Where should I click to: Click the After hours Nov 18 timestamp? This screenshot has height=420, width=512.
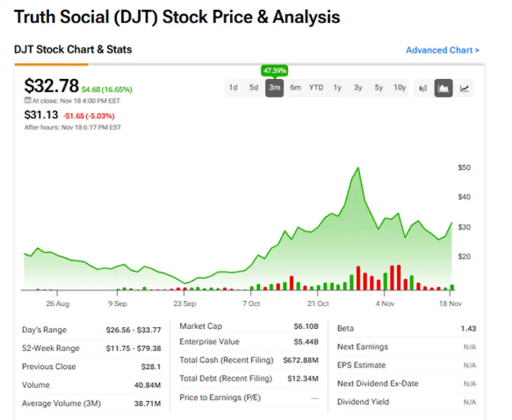pos(73,127)
